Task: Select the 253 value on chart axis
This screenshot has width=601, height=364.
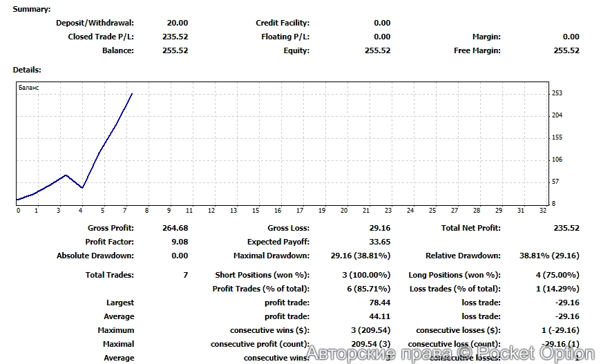Action: click(x=557, y=93)
